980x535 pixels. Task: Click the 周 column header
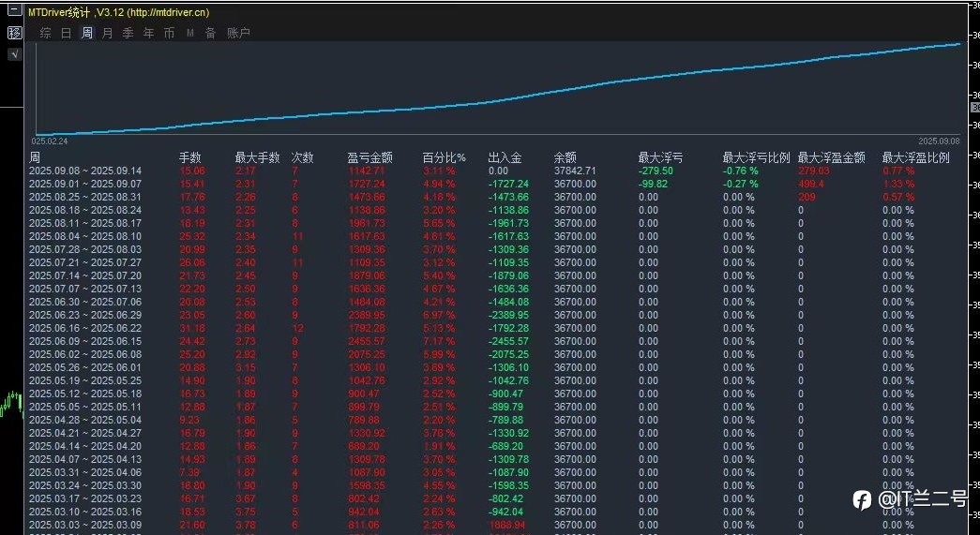coord(35,158)
